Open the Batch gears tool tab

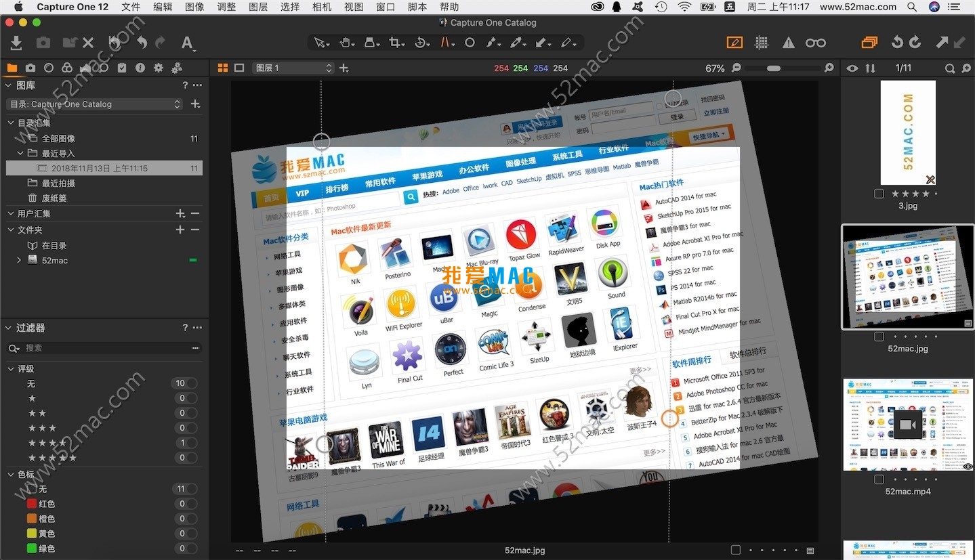click(x=177, y=68)
